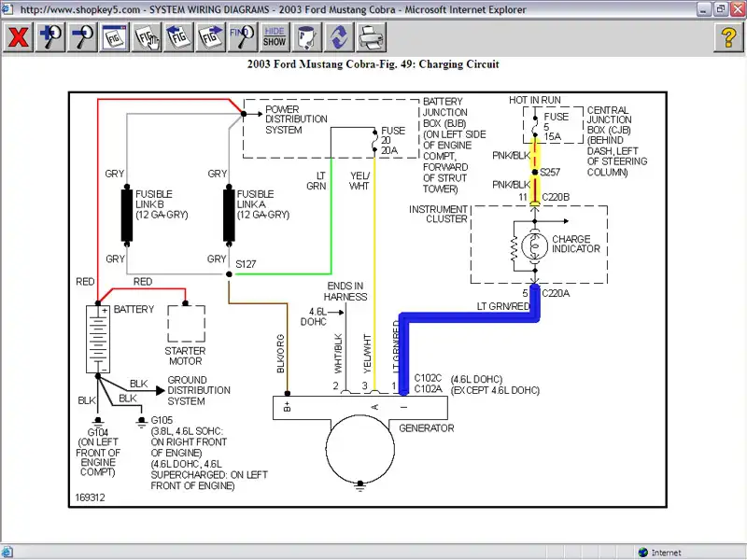Print the wiring diagram
The image size is (747, 560).
click(x=371, y=36)
